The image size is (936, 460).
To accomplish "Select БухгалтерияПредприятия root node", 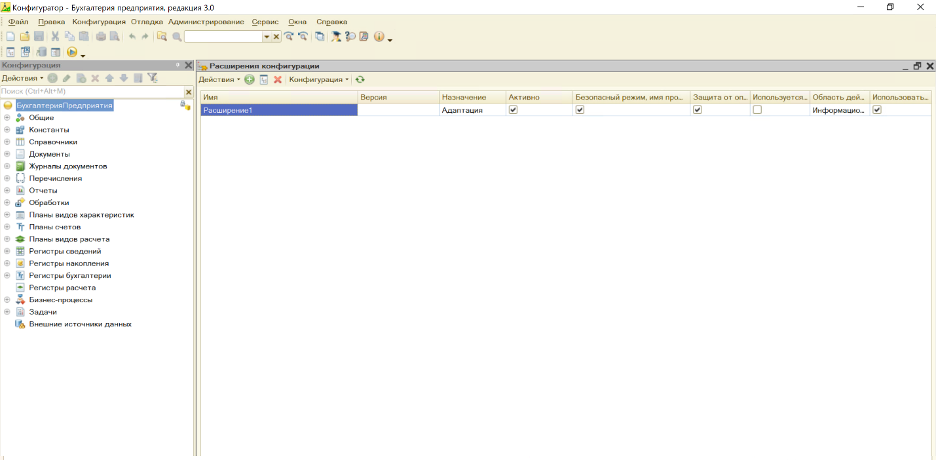I will tap(64, 106).
